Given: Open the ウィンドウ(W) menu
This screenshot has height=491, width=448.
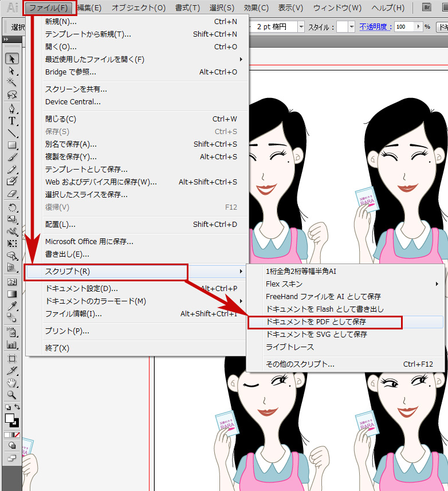Looking at the screenshot, I should pyautogui.click(x=337, y=7).
